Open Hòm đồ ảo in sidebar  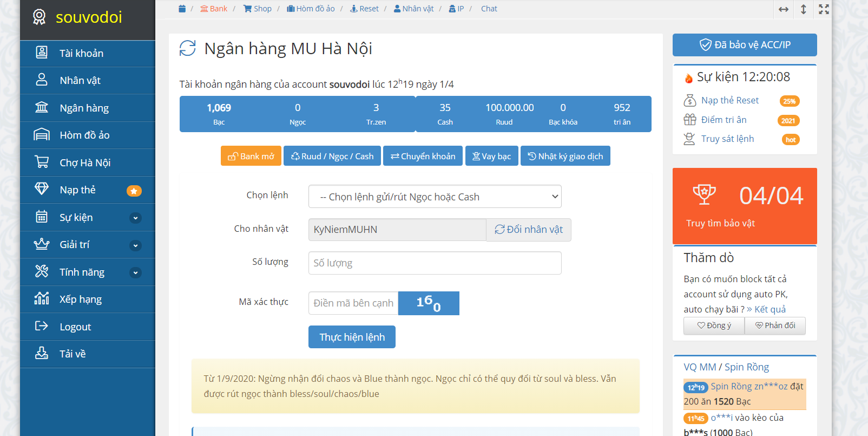click(84, 135)
